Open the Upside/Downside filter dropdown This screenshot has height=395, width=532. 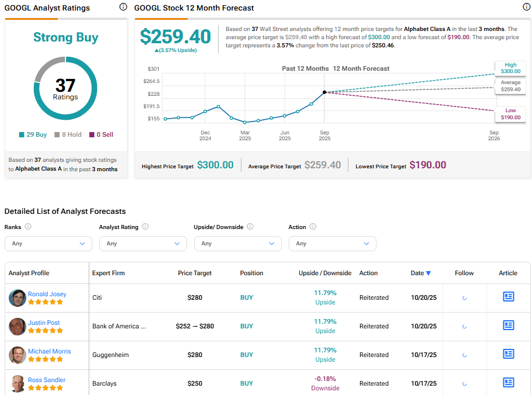pyautogui.click(x=238, y=244)
